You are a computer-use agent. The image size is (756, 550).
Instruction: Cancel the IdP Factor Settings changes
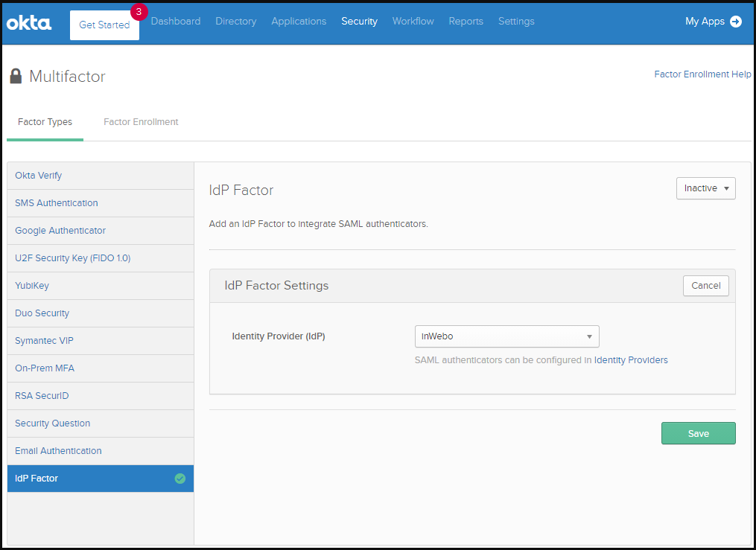[x=705, y=285]
